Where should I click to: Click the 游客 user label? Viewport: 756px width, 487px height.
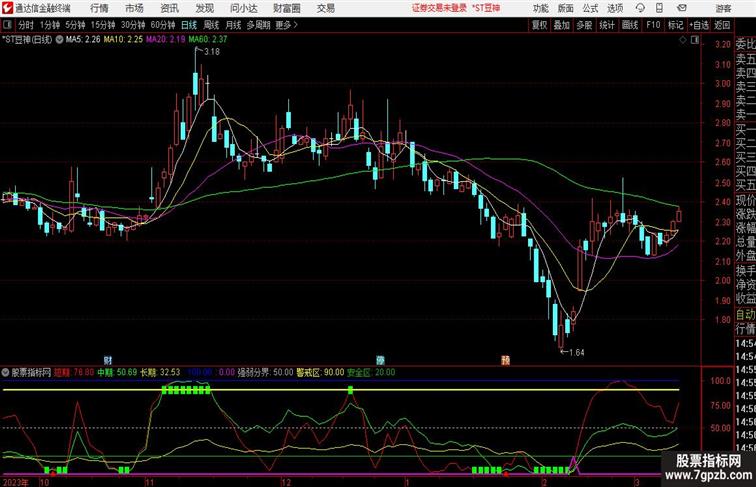pos(723,8)
